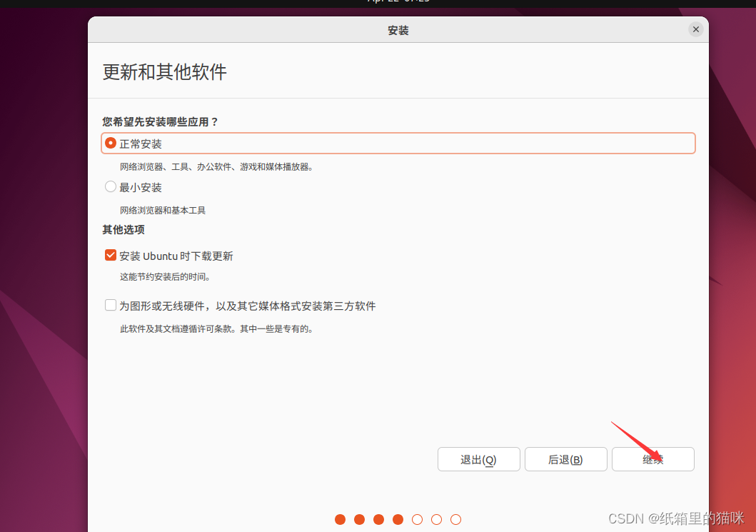
Task: Click text 这能节约安装后的时间。
Action: [166, 277]
